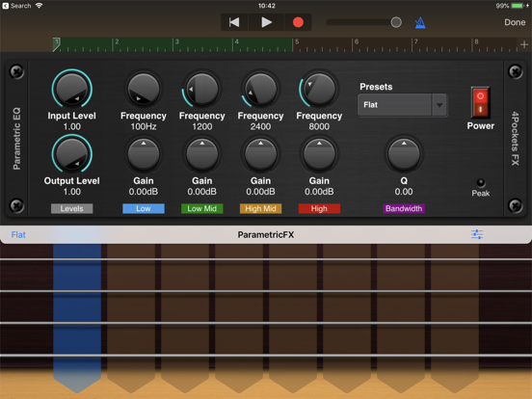Click the Presets heading text
532x399 pixels.
(x=376, y=87)
